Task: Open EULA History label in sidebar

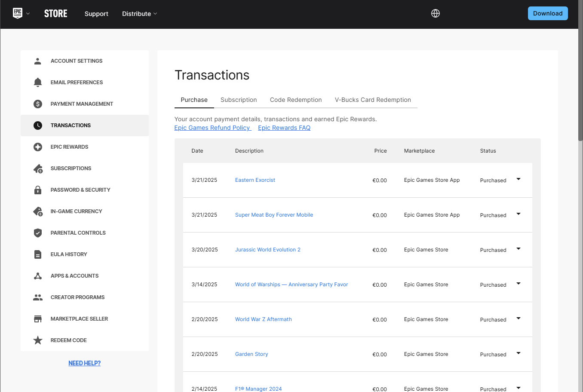Action: (x=69, y=254)
